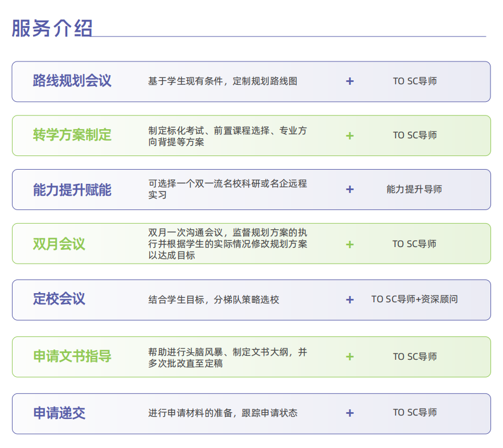This screenshot has width=503, height=448.
Task: Select the 服务介绍 page heading
Action: [52, 28]
